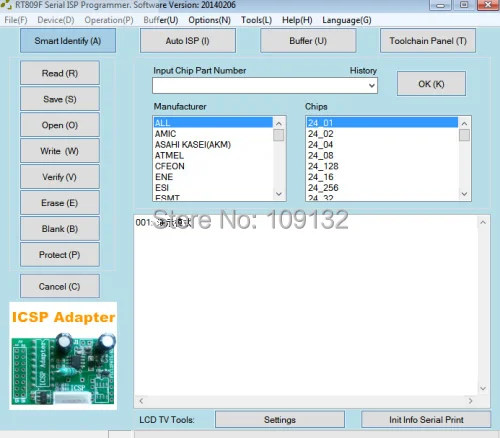Confirm chip selection with OK (K)

(x=431, y=84)
